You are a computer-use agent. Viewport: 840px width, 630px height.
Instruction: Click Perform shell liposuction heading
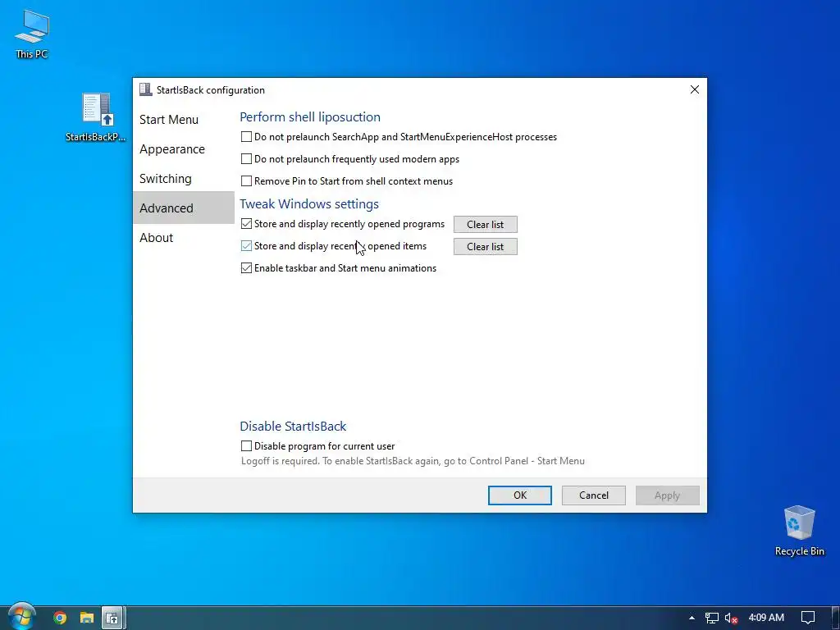[x=310, y=116]
